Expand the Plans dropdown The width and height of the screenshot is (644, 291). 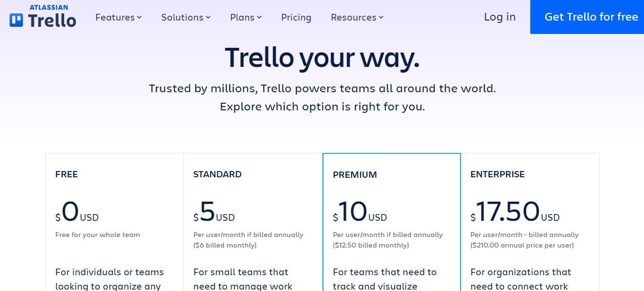pos(245,17)
